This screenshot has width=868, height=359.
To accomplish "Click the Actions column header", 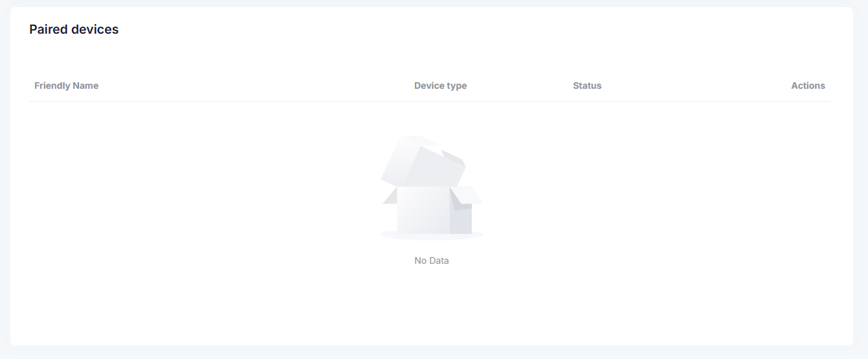I will pos(808,86).
